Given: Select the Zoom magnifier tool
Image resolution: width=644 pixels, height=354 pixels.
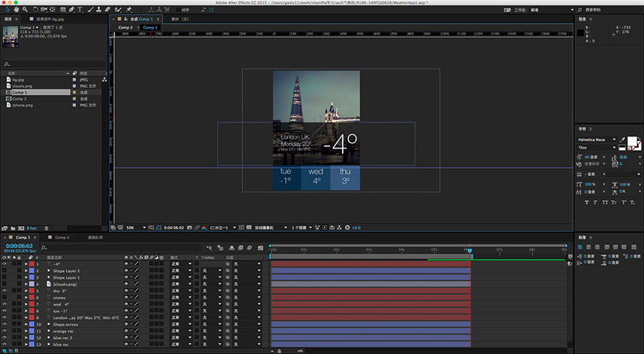Looking at the screenshot, I should (25, 9).
